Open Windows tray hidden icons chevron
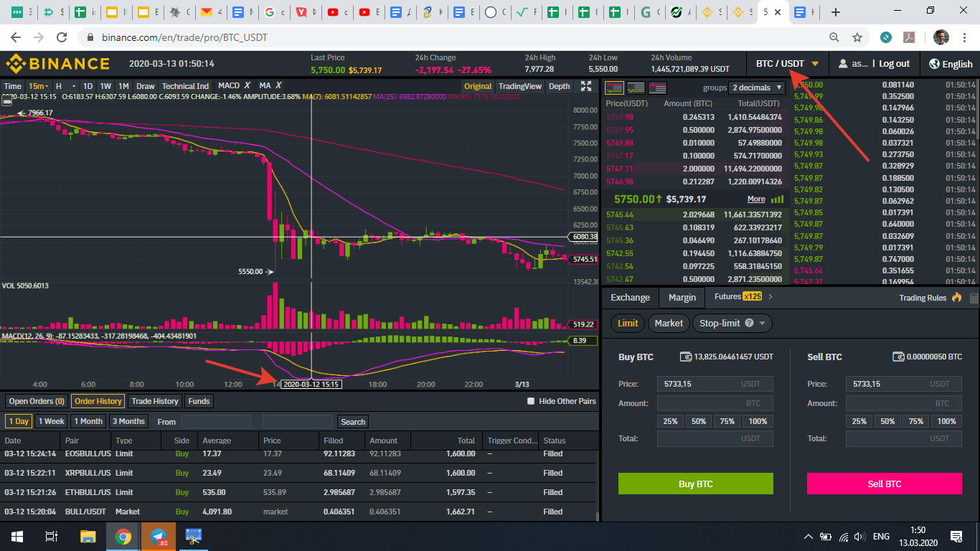 pyautogui.click(x=808, y=536)
